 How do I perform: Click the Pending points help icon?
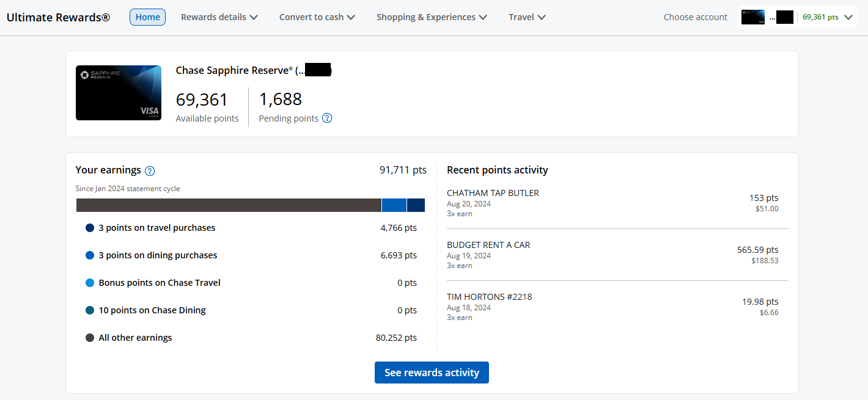pyautogui.click(x=327, y=118)
